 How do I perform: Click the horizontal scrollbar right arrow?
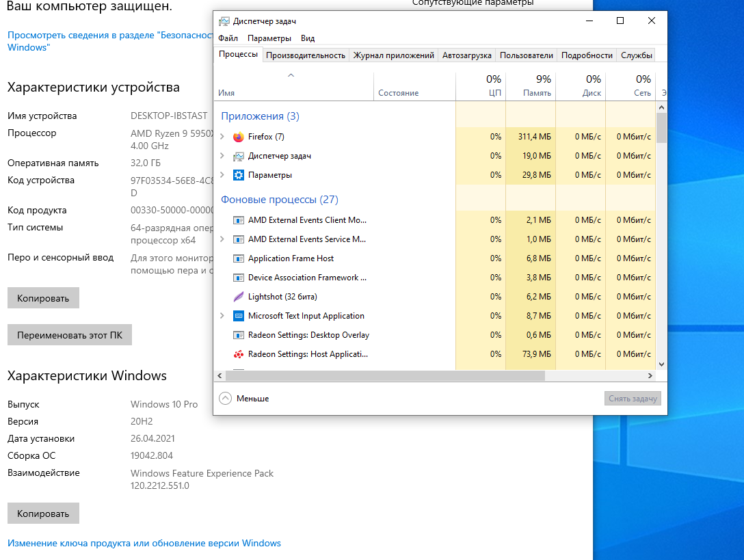pos(650,375)
